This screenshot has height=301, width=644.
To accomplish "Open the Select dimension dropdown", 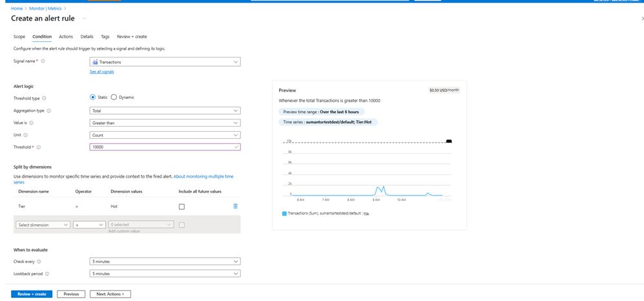I will [43, 225].
